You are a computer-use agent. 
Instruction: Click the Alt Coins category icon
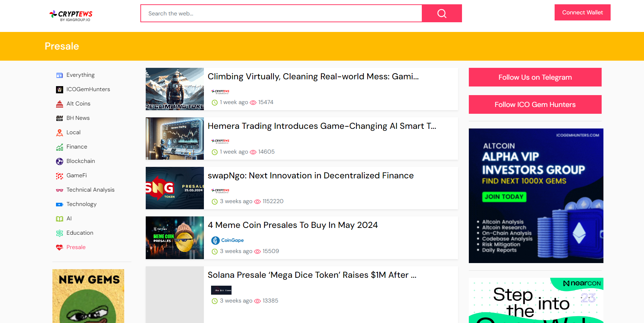tap(60, 104)
